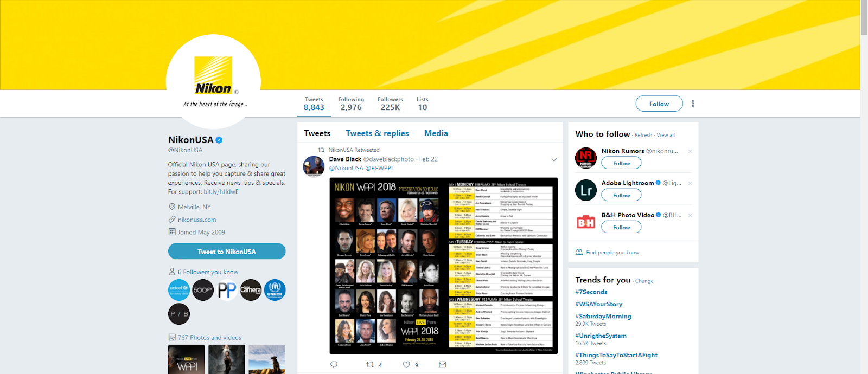Click the reply icon under the tweet
Viewport: 868px width, 374px height.
click(334, 365)
